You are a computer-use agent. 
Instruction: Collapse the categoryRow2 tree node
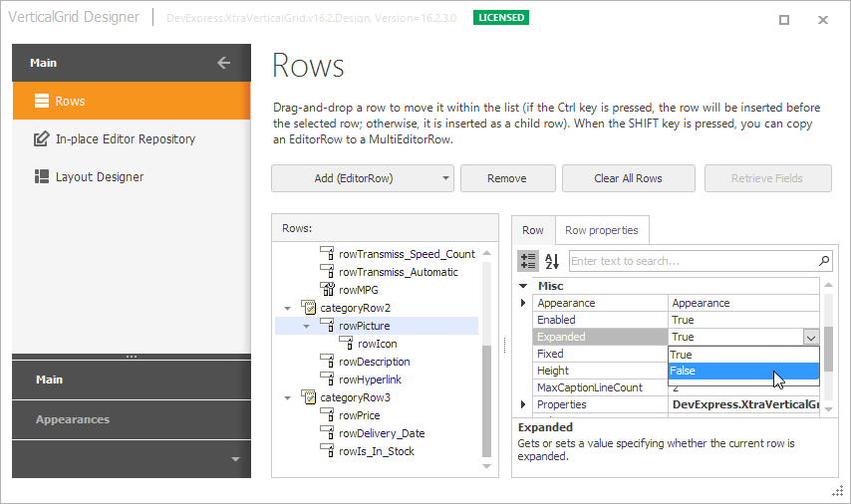point(288,308)
